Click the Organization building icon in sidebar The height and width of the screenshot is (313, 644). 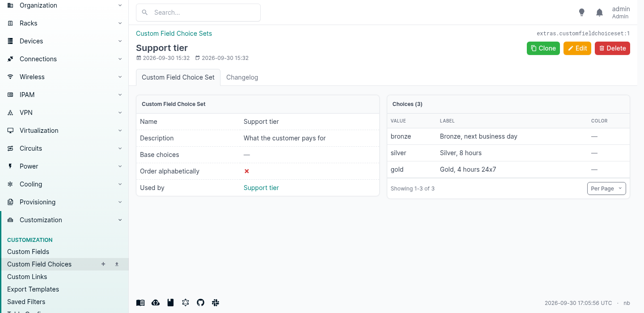tap(10, 5)
